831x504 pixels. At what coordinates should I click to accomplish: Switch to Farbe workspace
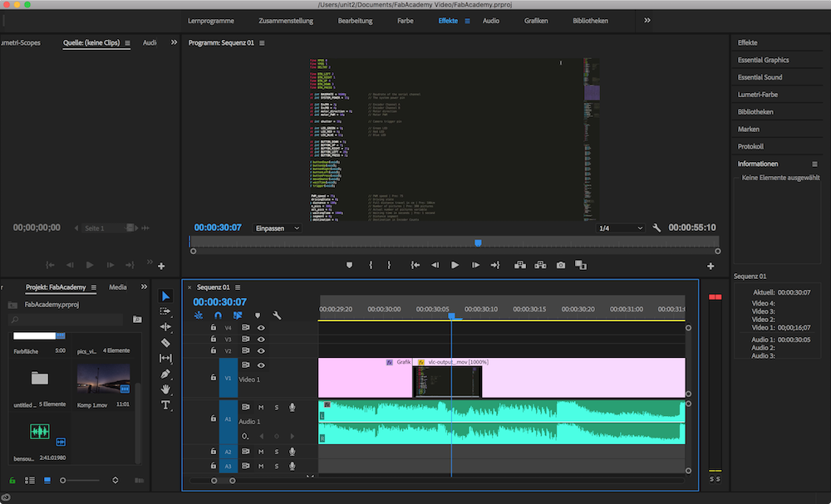406,21
